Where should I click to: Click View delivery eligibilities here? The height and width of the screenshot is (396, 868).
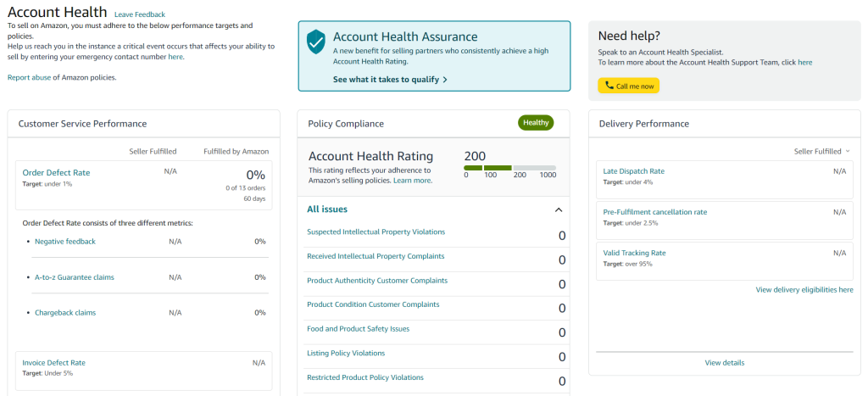[x=804, y=290]
